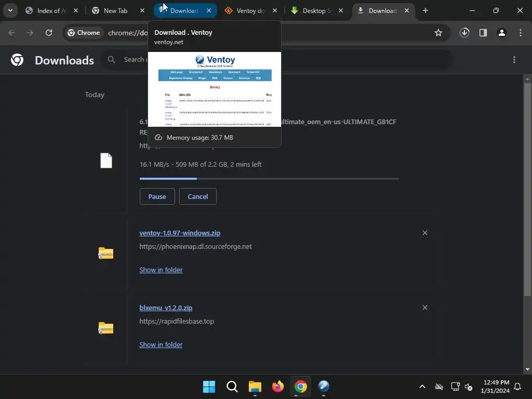Click the ventoy zip folder icon
532x399 pixels.
click(x=106, y=254)
